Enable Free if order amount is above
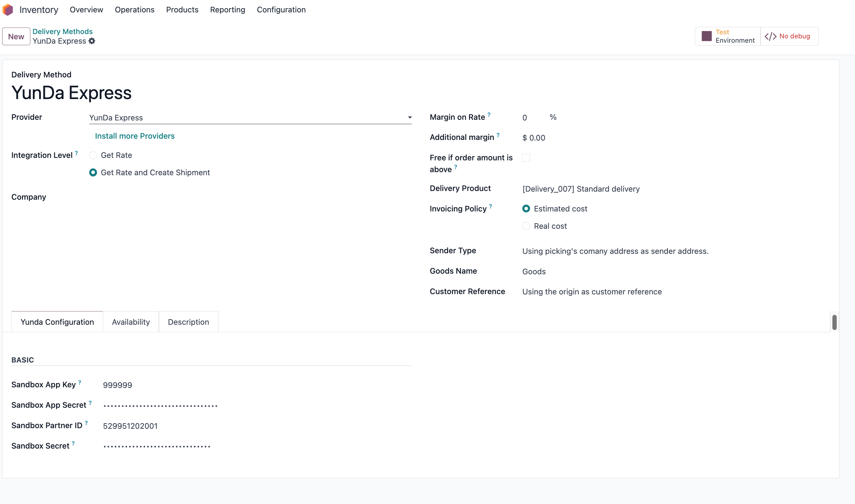This screenshot has height=504, width=855. click(526, 158)
